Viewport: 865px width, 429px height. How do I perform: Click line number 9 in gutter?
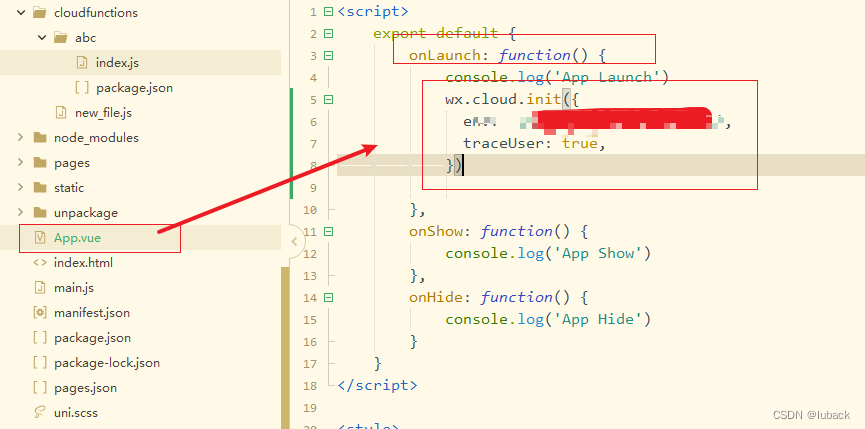pos(313,188)
